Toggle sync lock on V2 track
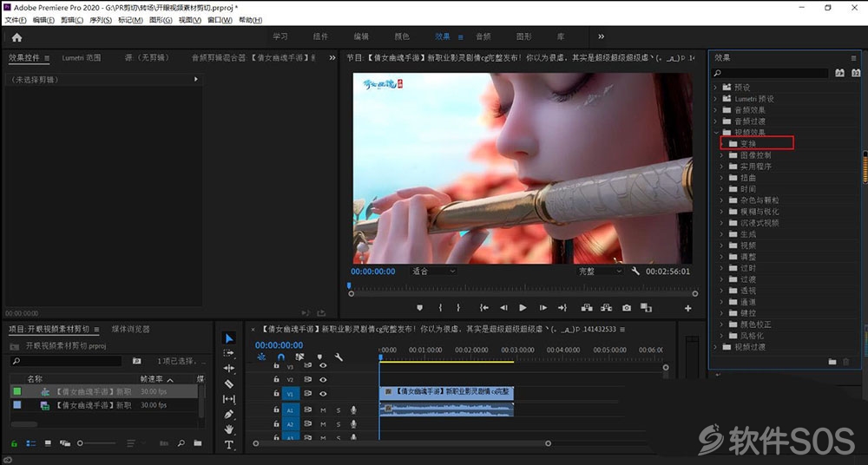This screenshot has height=465, width=868. click(308, 380)
